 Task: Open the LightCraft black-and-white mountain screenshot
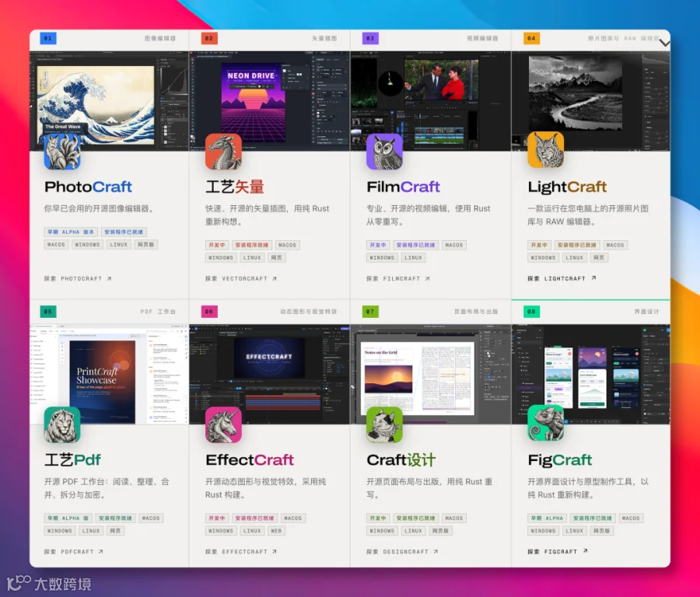(591, 101)
